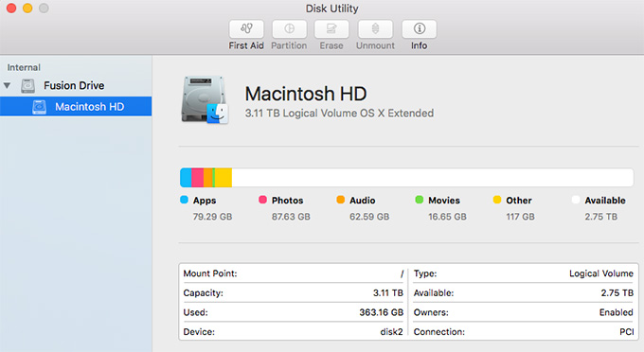This screenshot has width=644, height=352.
Task: Click the Movies legend label
Action: coord(444,201)
